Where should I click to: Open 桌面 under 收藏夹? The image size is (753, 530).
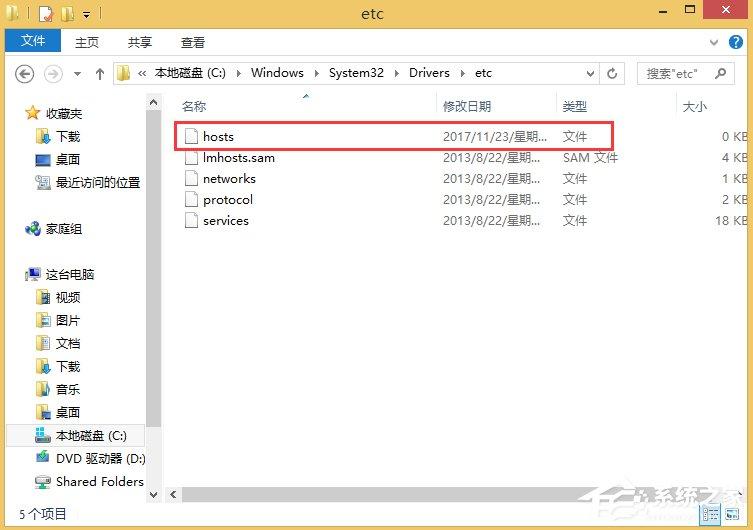pos(67,160)
